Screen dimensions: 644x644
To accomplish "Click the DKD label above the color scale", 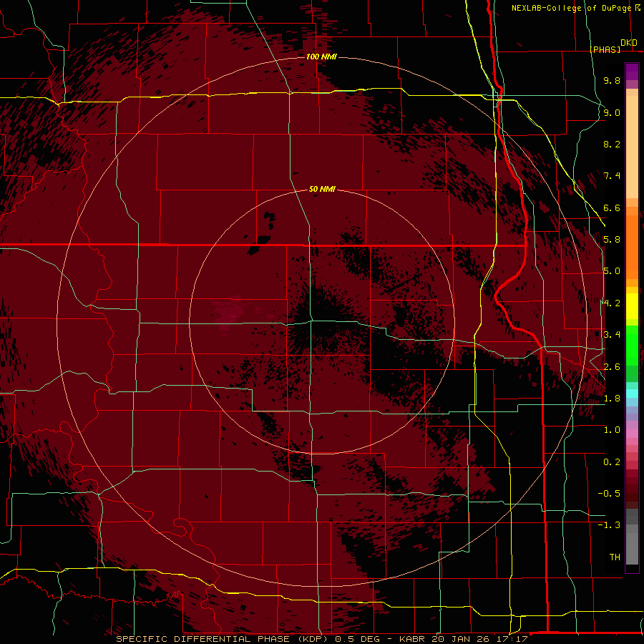I will (629, 43).
